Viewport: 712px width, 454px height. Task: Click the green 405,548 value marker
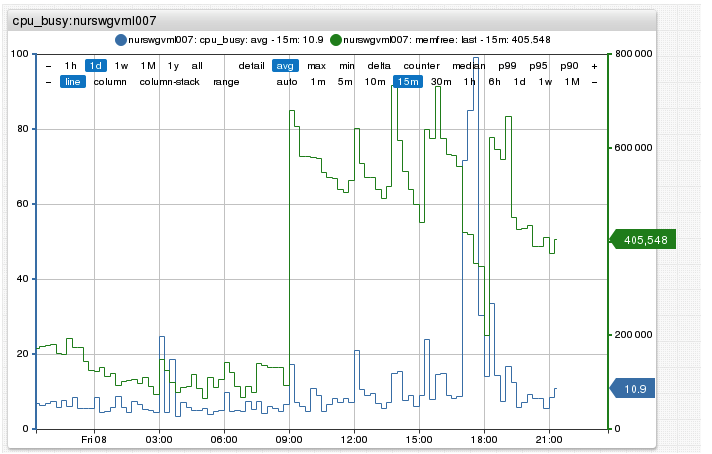(643, 240)
